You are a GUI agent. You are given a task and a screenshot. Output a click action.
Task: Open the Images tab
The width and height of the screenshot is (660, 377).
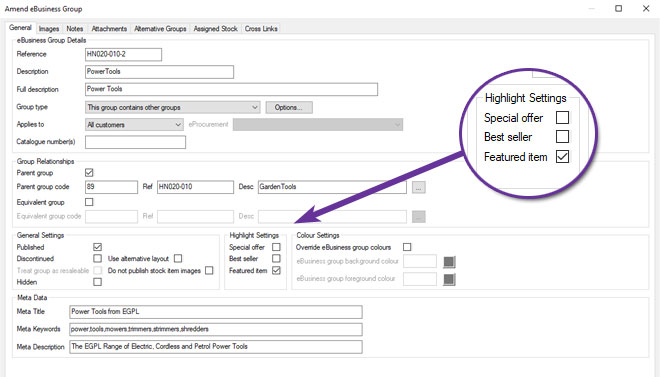pyautogui.click(x=49, y=29)
